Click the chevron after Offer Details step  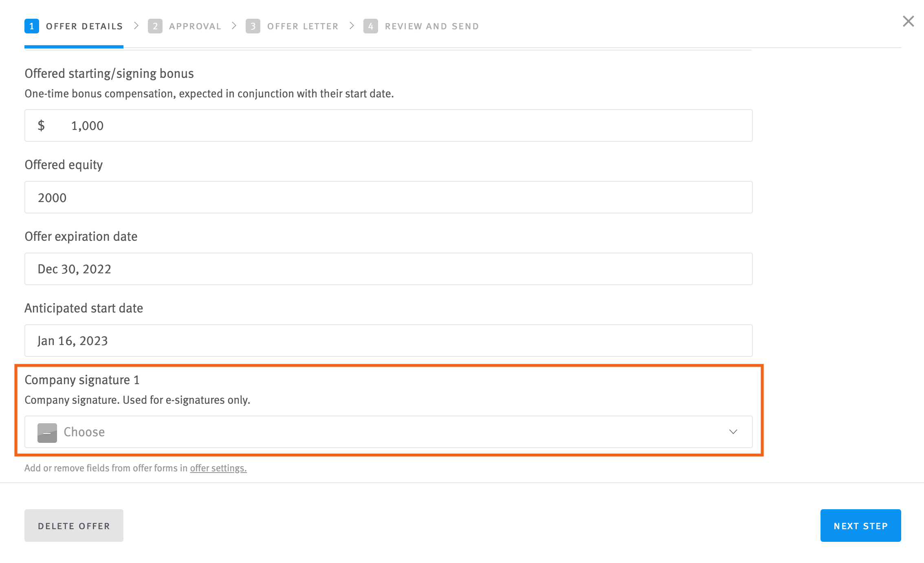[x=136, y=26]
